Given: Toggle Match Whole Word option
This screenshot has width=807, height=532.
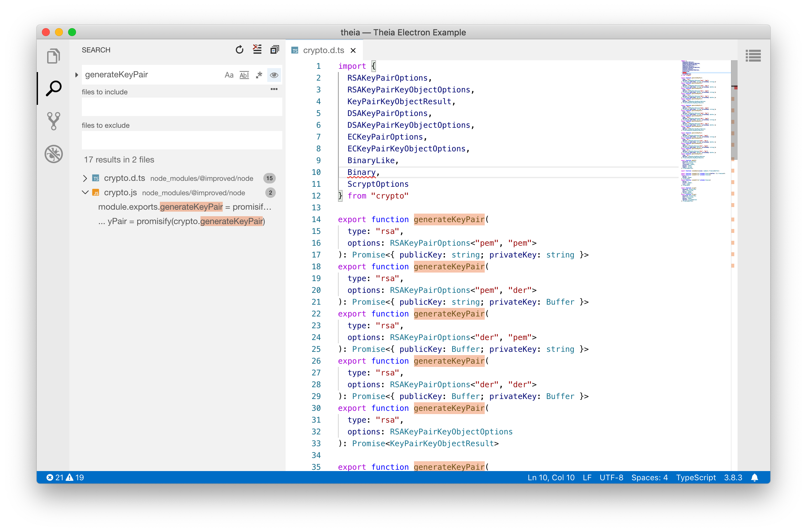Looking at the screenshot, I should tap(244, 75).
